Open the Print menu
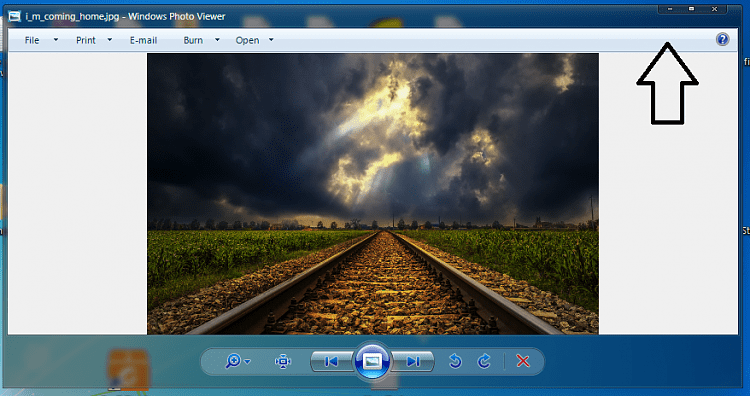750x396 pixels. 86,40
